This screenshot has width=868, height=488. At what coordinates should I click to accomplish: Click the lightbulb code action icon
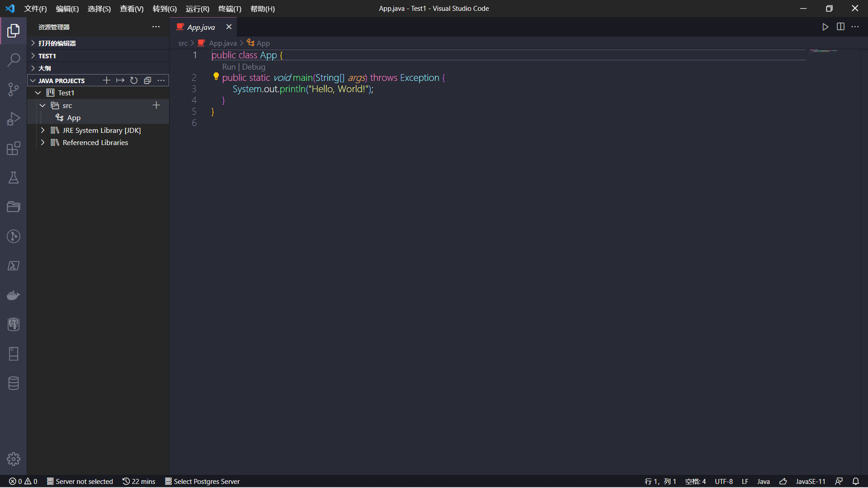216,77
